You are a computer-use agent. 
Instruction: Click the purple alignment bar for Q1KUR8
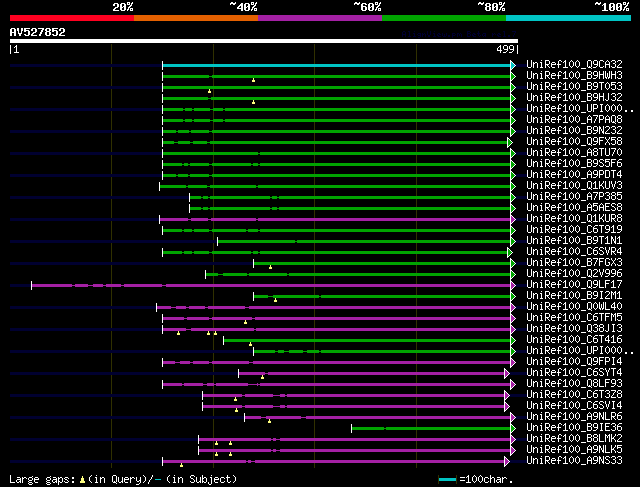coord(335,219)
